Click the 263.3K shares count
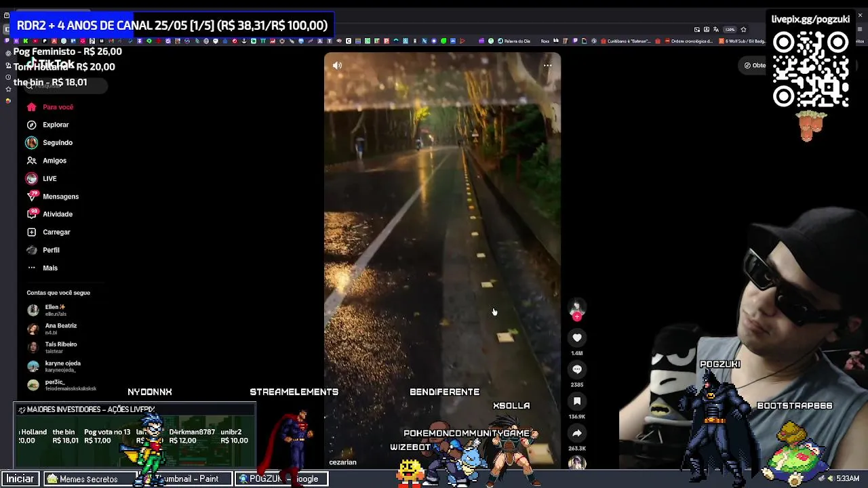 click(x=577, y=449)
